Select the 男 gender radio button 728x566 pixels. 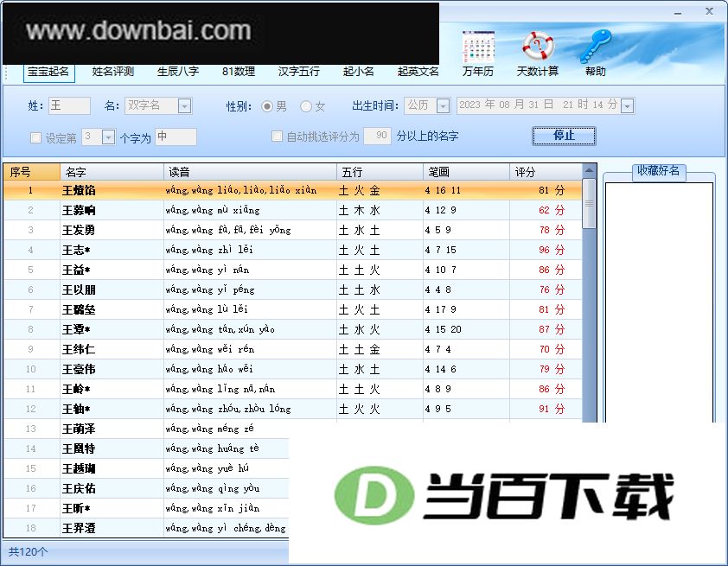point(267,106)
